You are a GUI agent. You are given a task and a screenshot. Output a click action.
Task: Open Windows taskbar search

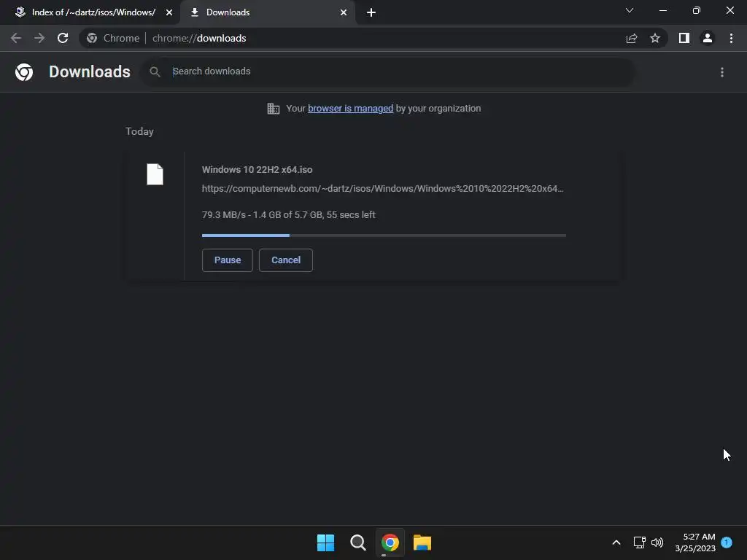357,542
